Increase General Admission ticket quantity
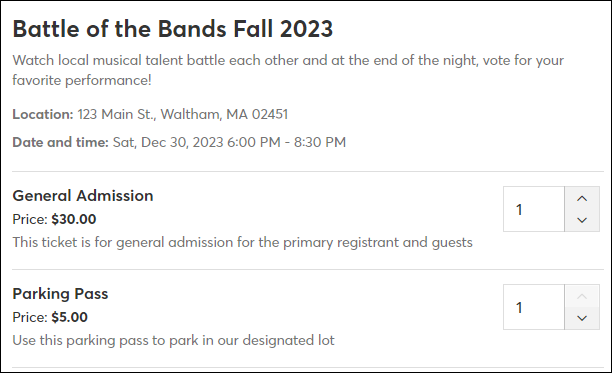Image resolution: width=612 pixels, height=373 pixels. tap(582, 198)
